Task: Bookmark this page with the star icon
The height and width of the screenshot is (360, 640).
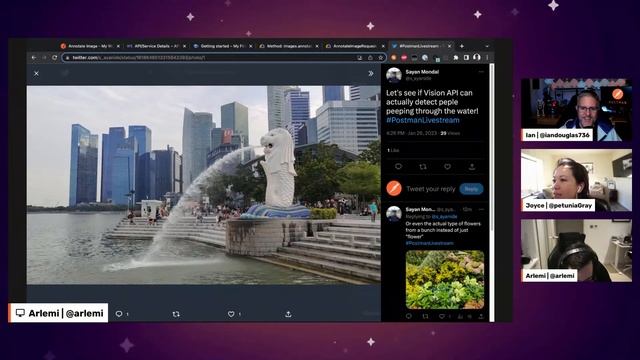Action: click(x=380, y=58)
